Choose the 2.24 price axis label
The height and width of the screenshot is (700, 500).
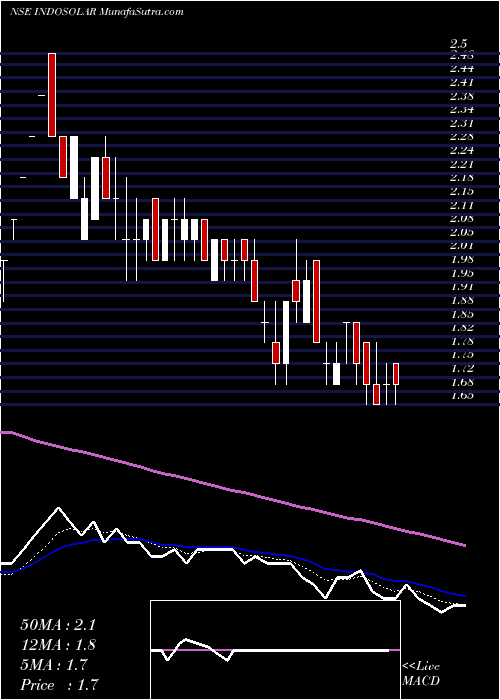462,150
